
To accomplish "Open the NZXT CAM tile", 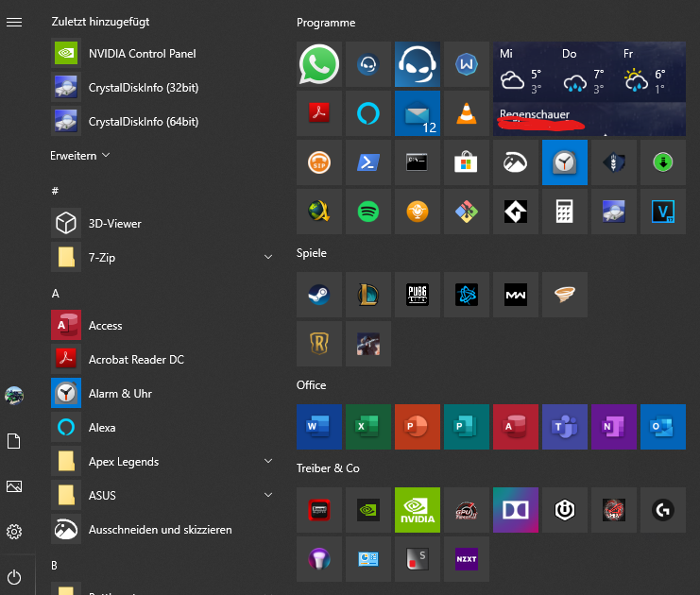I will [467, 559].
